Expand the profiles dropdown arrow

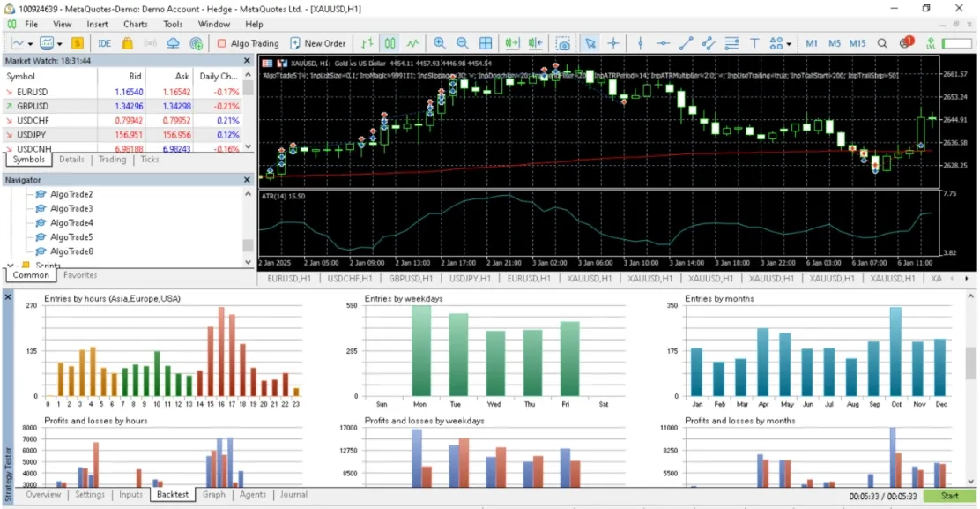pos(60,44)
